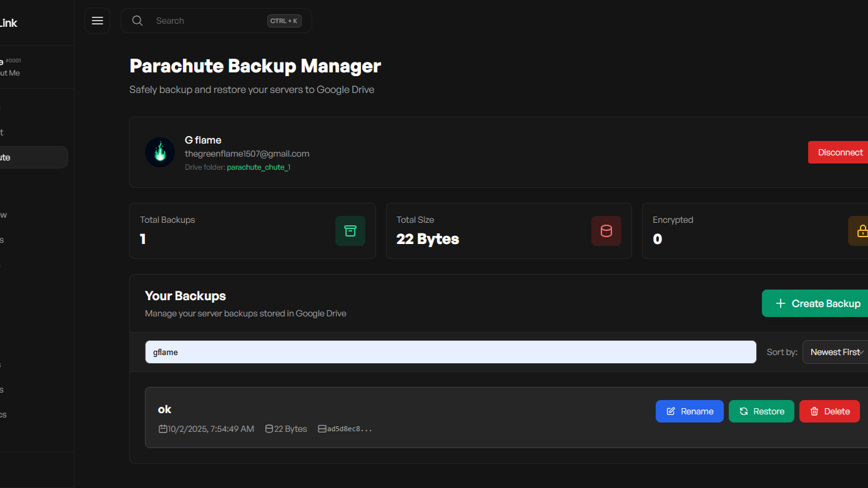
Task: Click the hash icon beside ad5d8ec8
Action: click(x=322, y=429)
